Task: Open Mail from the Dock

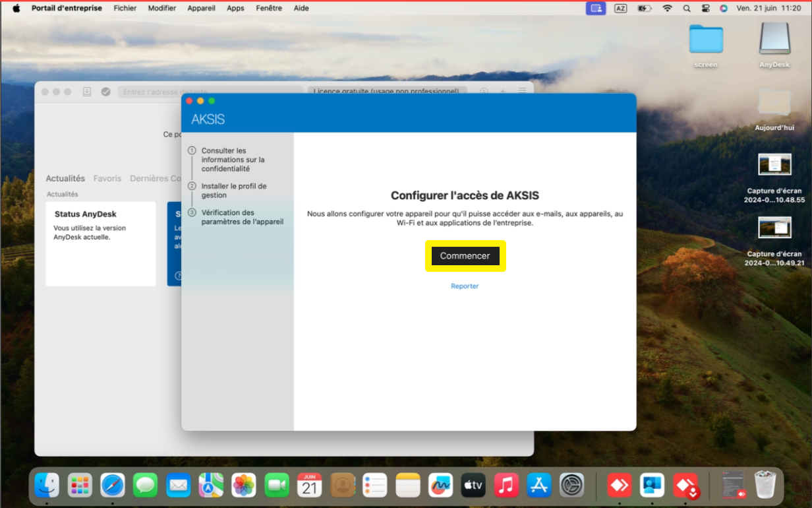Action: coord(179,486)
